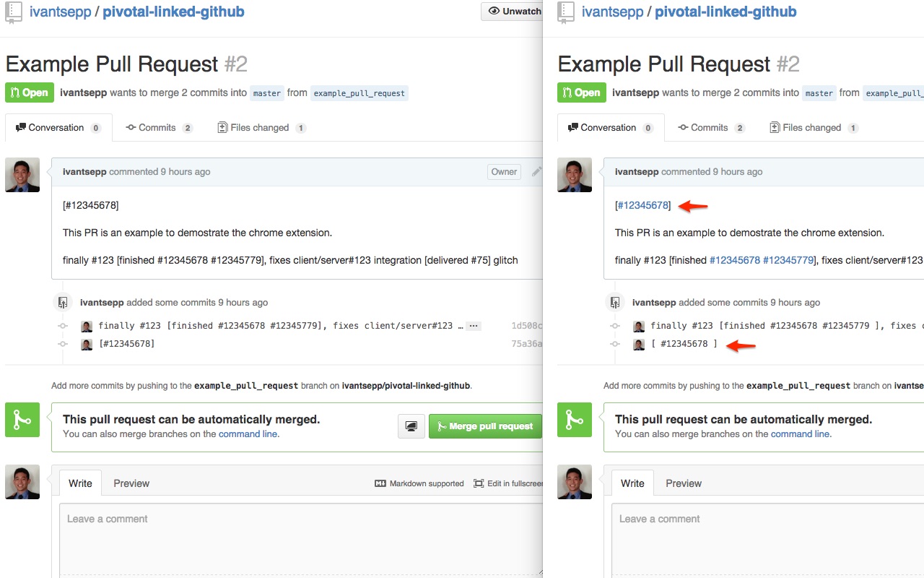Click the Files changed tab icon
This screenshot has width=924, height=578.
coord(223,127)
